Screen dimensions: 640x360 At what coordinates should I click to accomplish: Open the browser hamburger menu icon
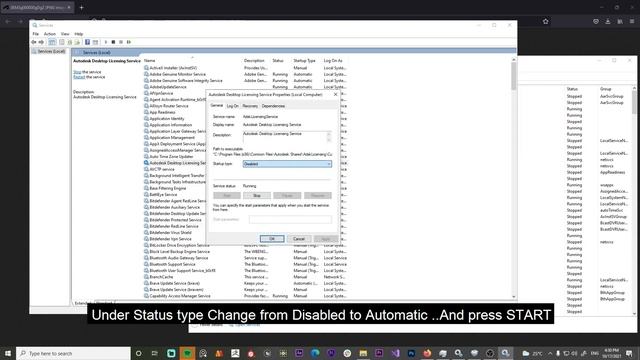pyautogui.click(x=632, y=22)
